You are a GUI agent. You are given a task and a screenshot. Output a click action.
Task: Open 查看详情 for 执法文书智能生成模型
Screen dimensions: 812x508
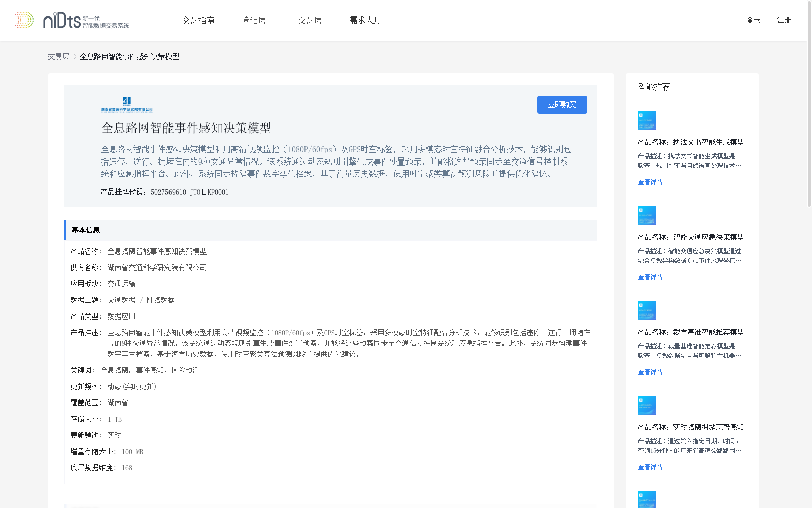coord(650,182)
